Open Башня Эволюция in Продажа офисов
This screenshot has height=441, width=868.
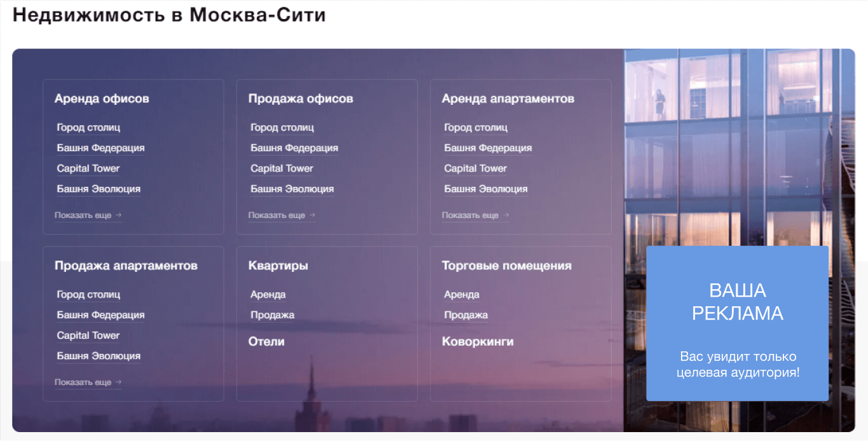(292, 189)
